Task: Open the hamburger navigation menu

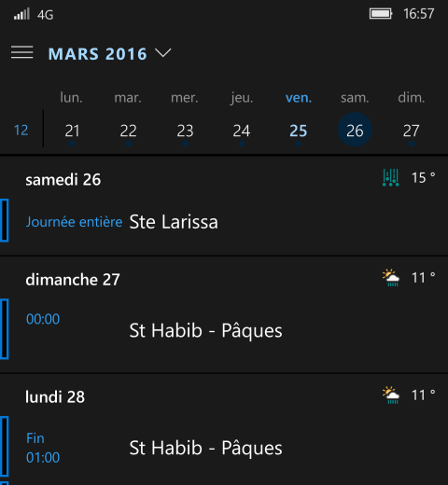Action: tap(21, 52)
